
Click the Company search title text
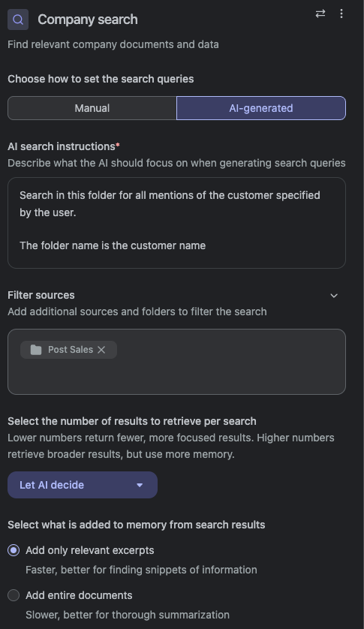88,20
